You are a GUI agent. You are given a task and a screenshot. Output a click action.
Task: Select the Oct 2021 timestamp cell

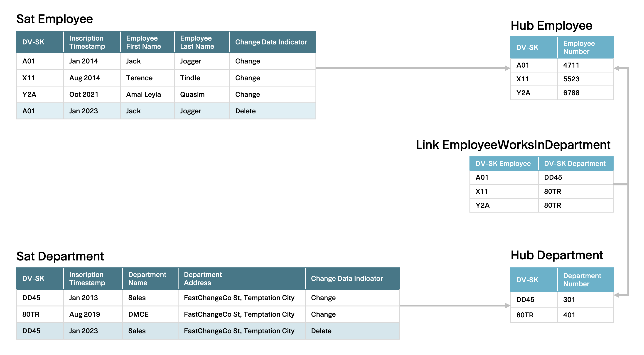point(84,95)
